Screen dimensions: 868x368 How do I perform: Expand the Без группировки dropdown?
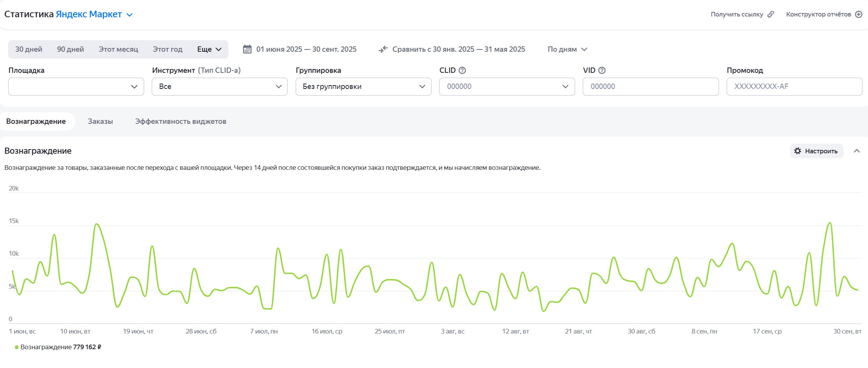pos(363,87)
